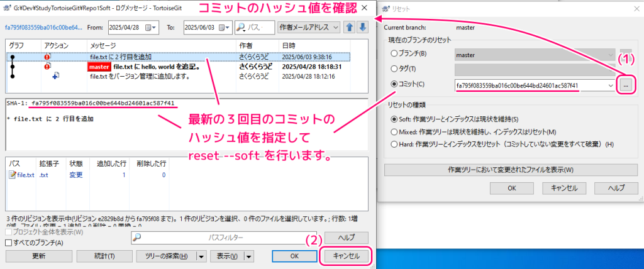Toggle the プロジェクト全体を表示 checkbox
The height and width of the screenshot is (269, 644).
[x=9, y=232]
